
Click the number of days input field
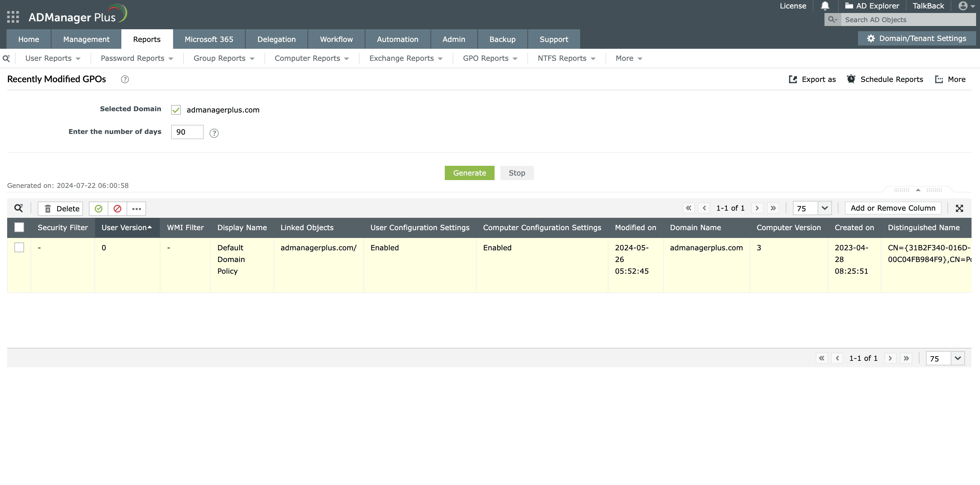pos(187,132)
